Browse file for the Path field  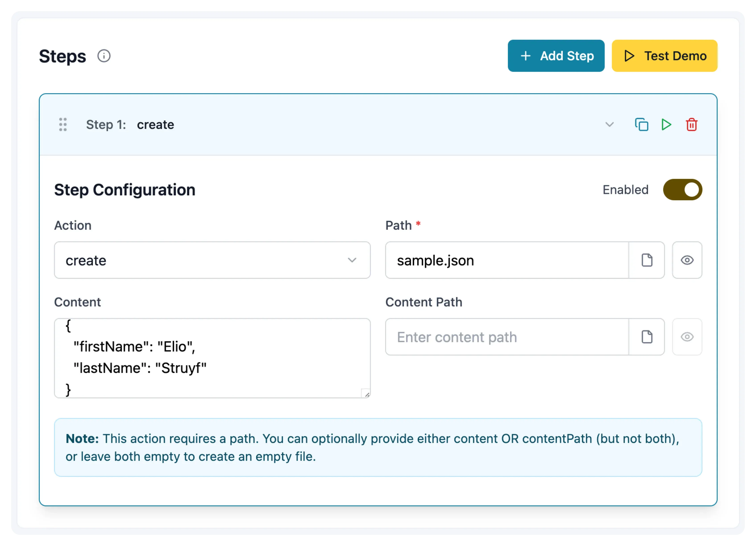647,260
